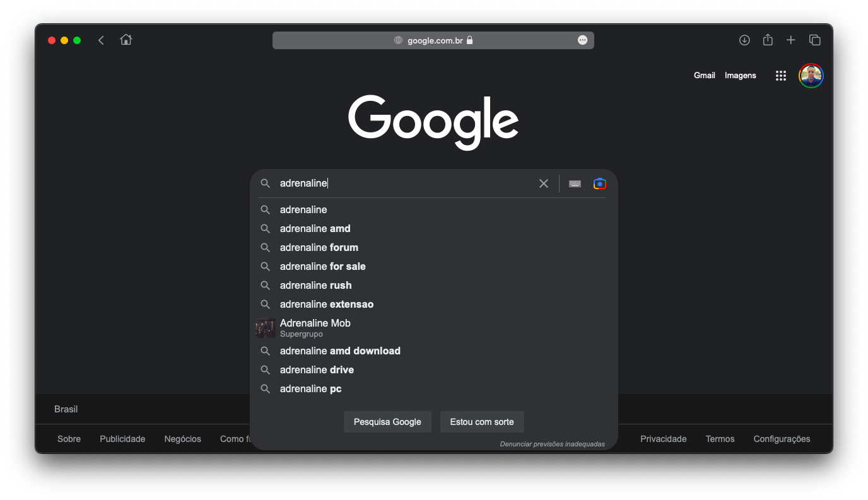Focus the google.com.br address bar
Viewport: 868px width, 500px height.
pos(433,40)
